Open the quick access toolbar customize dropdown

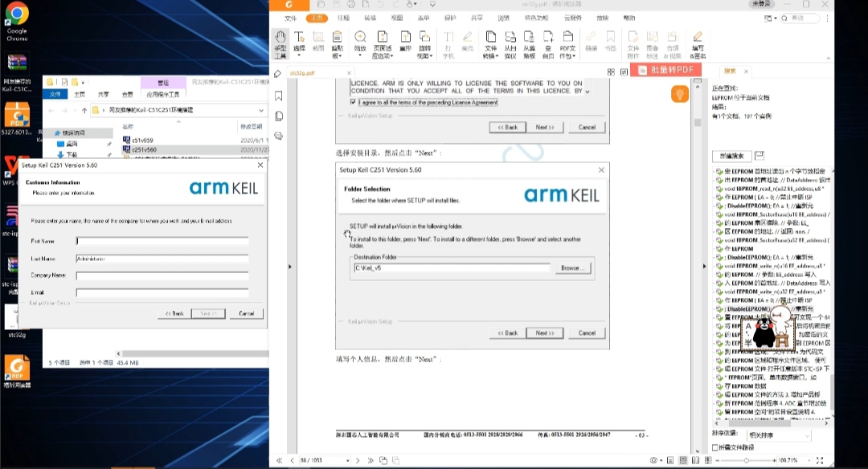pos(432,5)
